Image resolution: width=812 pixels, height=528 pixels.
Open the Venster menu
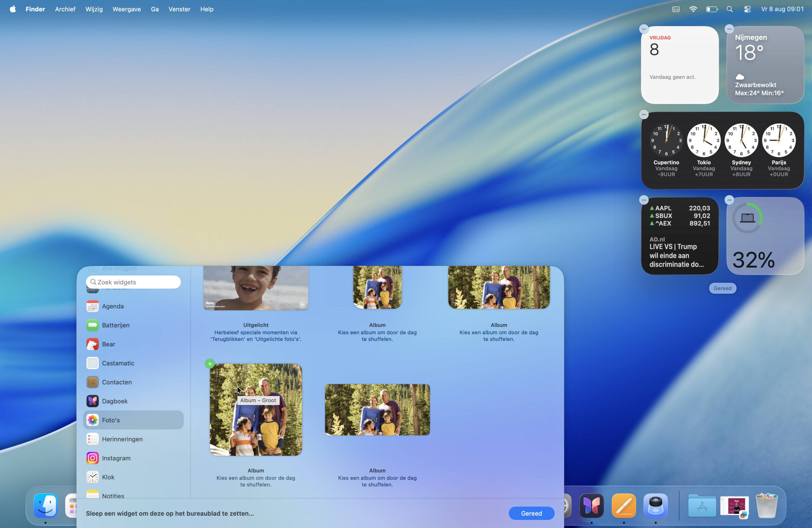point(179,9)
